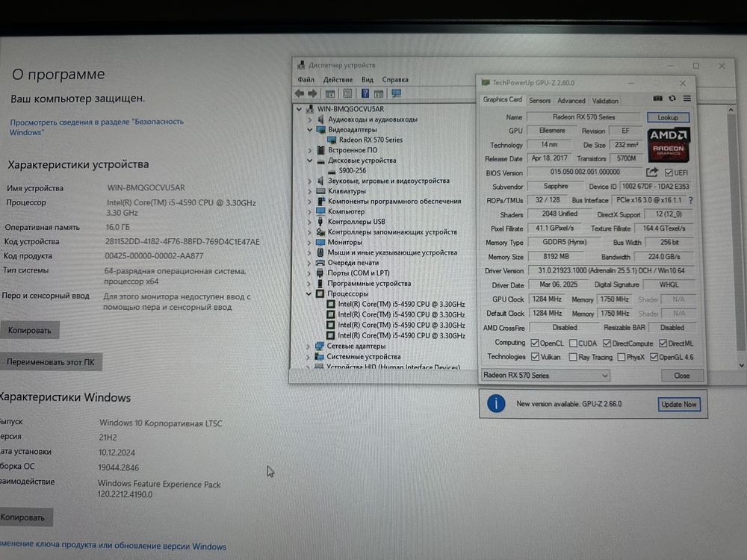Switch to the Validation tab
This screenshot has height=560, width=747.
pyautogui.click(x=605, y=101)
